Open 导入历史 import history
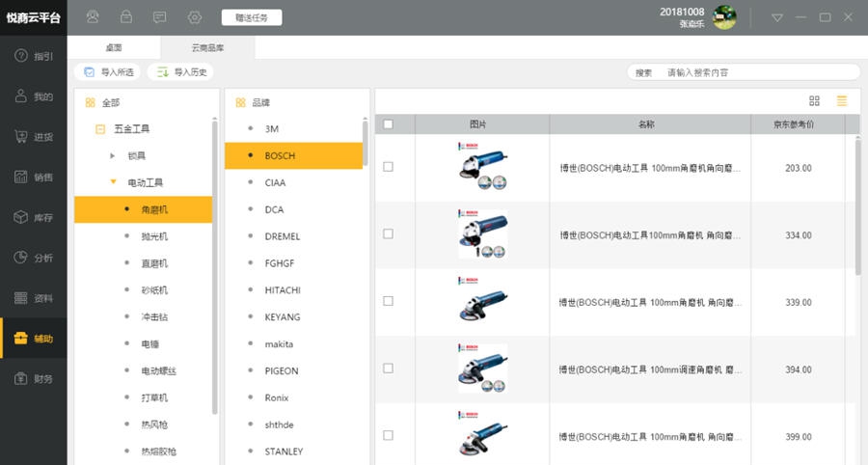 180,72
